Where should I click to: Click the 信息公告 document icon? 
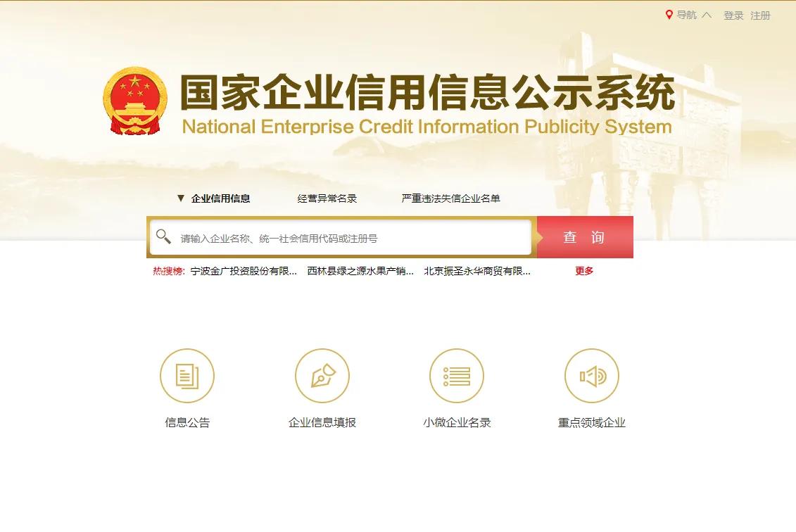187,376
